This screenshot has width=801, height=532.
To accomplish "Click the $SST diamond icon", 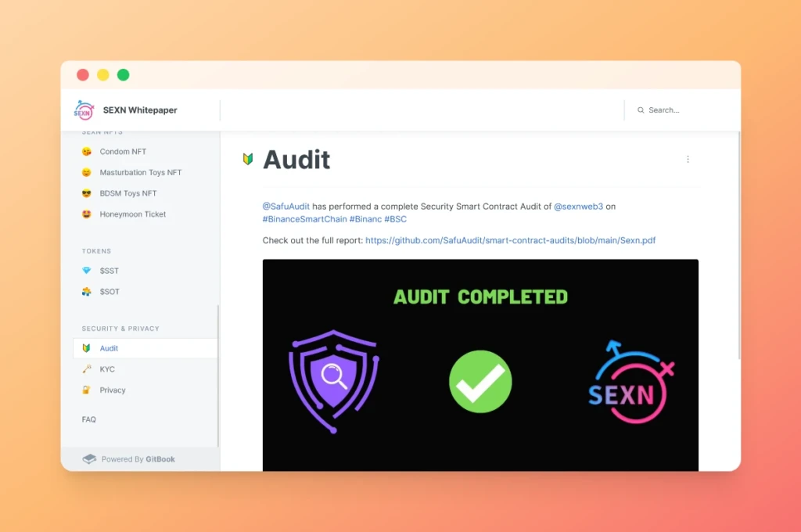I will pyautogui.click(x=86, y=271).
